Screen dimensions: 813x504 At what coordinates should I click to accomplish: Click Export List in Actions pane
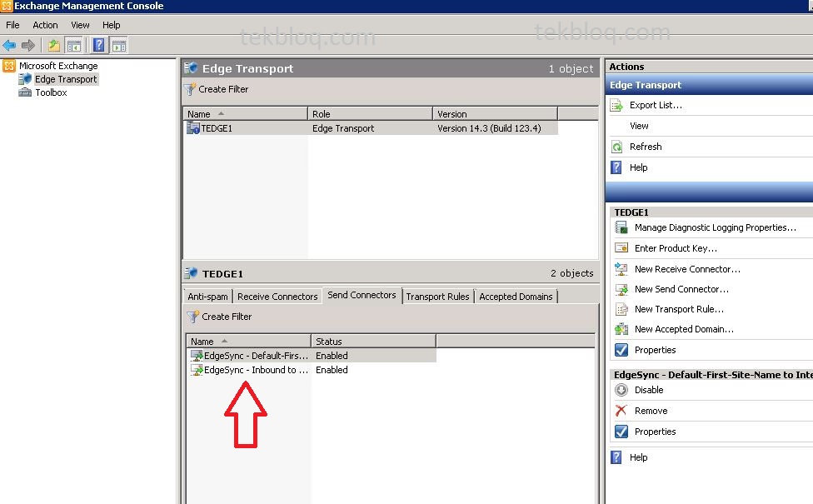(656, 105)
